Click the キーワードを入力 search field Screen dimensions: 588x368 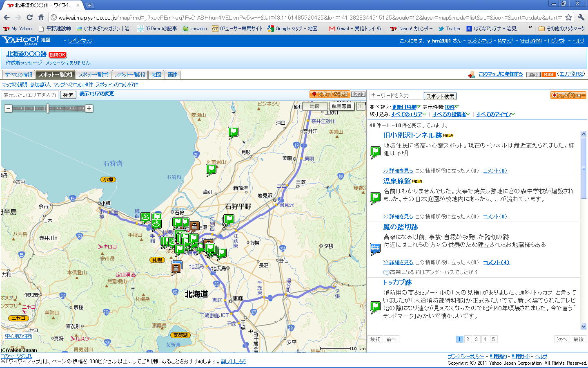coord(396,95)
